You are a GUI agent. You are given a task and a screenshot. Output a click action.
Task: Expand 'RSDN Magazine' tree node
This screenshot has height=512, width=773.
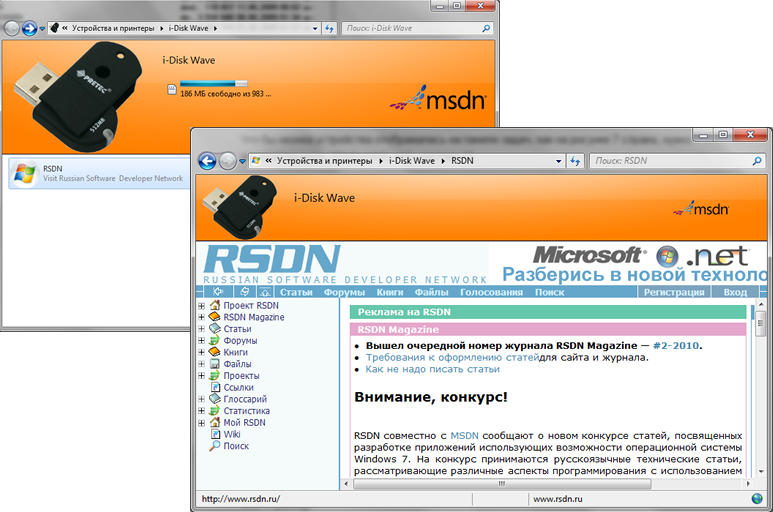point(201,317)
